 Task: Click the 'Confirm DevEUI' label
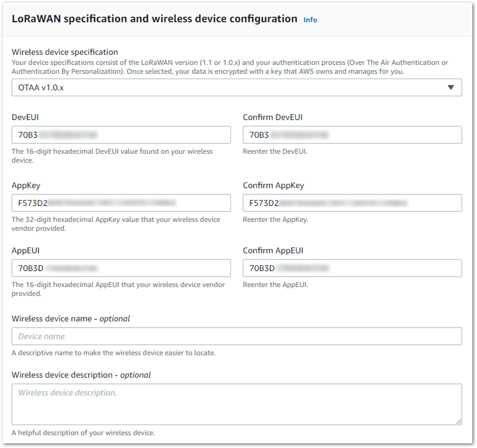(273, 117)
